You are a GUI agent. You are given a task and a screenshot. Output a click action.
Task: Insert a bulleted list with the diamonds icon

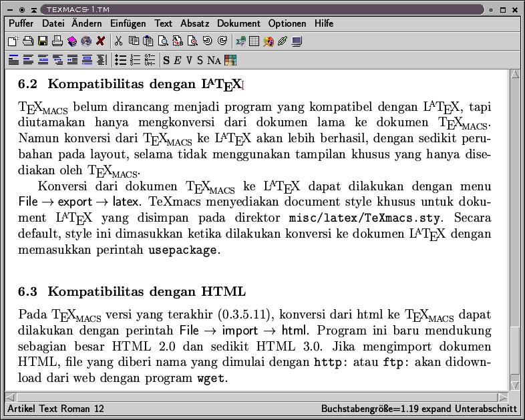pyautogui.click(x=120, y=60)
